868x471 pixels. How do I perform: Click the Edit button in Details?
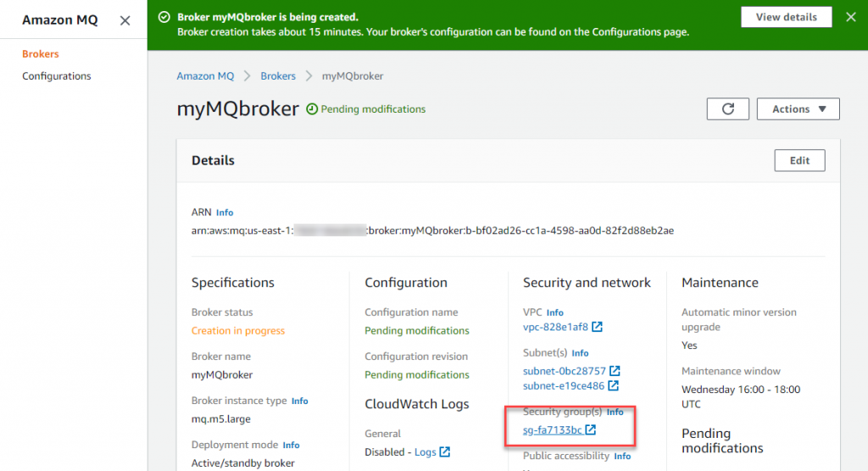click(799, 160)
